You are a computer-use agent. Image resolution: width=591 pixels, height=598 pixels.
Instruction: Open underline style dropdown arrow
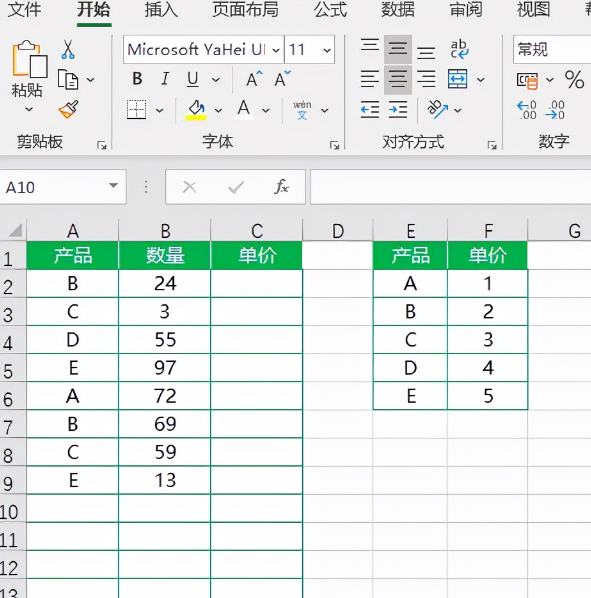216,80
